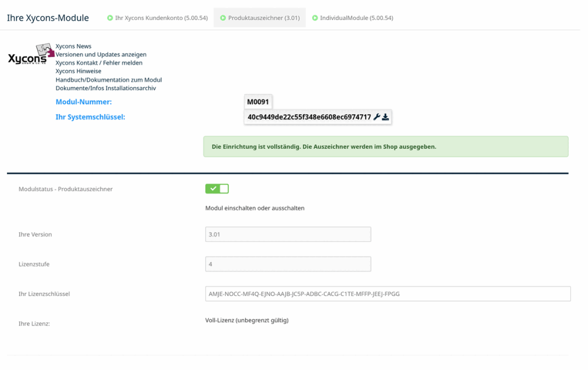
Task: Click the Ihre Version field
Action: tap(288, 234)
